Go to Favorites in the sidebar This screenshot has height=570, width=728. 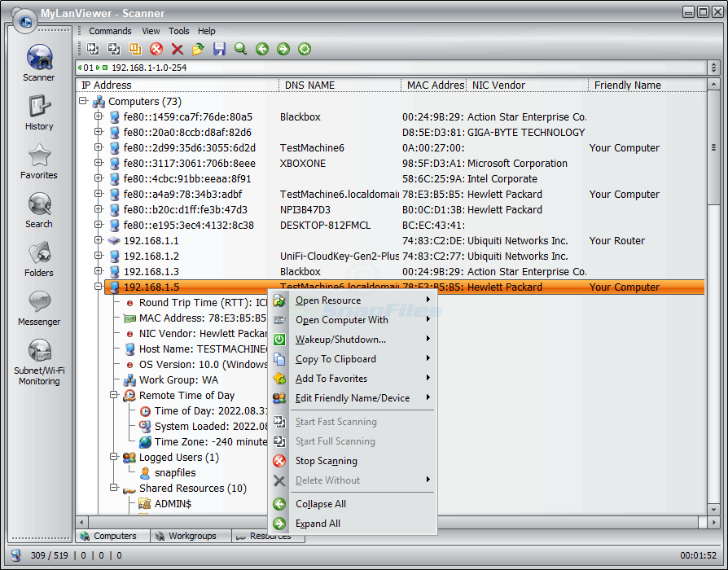(x=39, y=160)
